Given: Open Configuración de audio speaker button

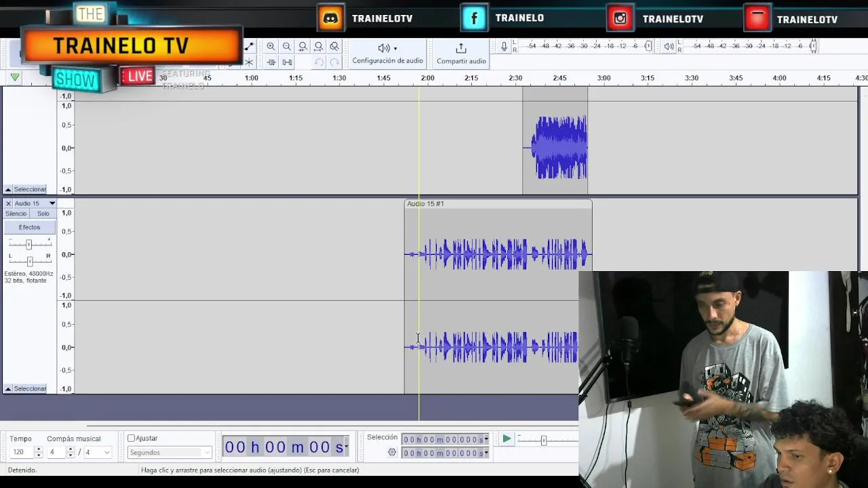Looking at the screenshot, I should point(387,53).
